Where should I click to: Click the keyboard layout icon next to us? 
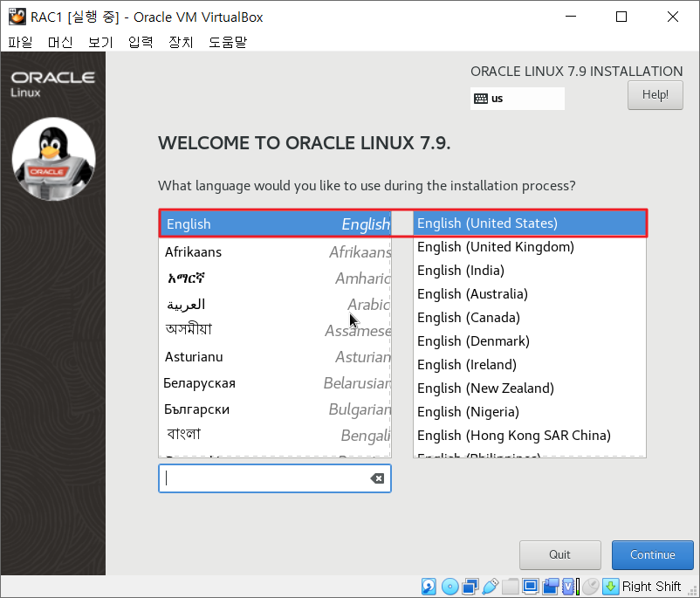(x=481, y=99)
